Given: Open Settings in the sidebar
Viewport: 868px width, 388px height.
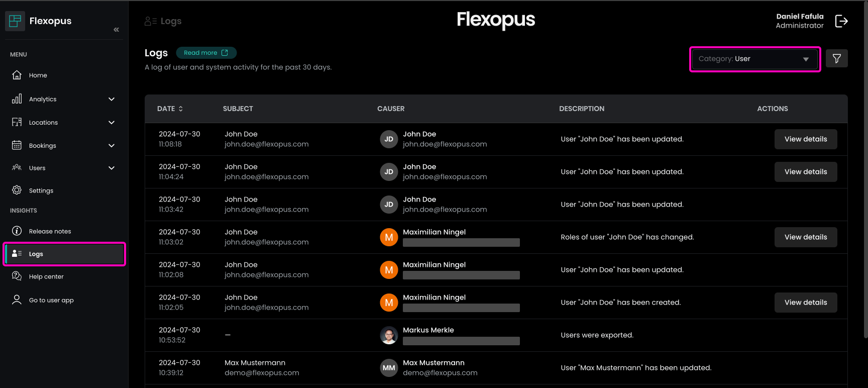Looking at the screenshot, I should [x=41, y=191].
